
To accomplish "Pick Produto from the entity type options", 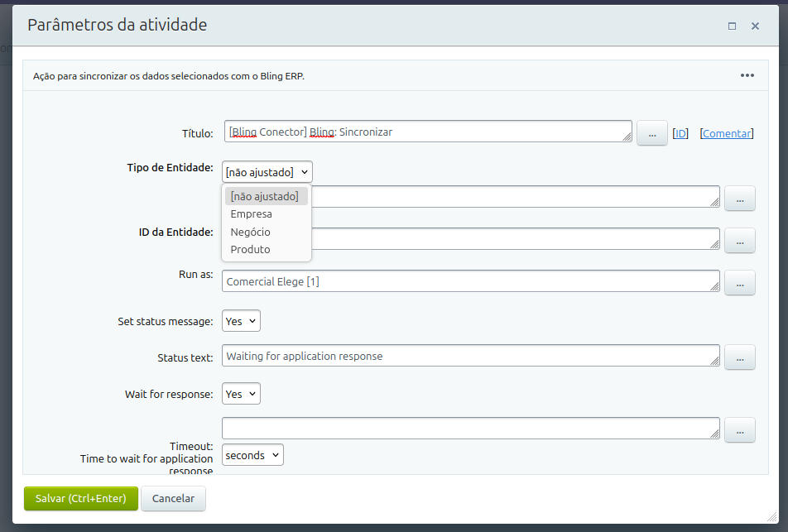I will point(251,249).
